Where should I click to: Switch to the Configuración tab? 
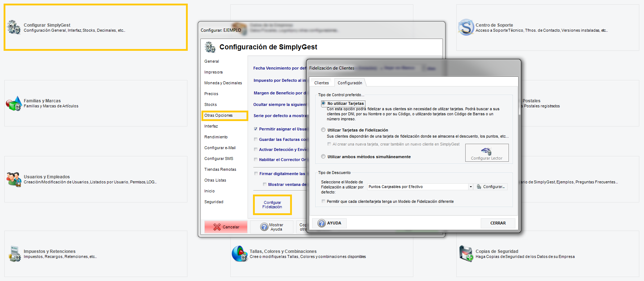click(x=350, y=83)
